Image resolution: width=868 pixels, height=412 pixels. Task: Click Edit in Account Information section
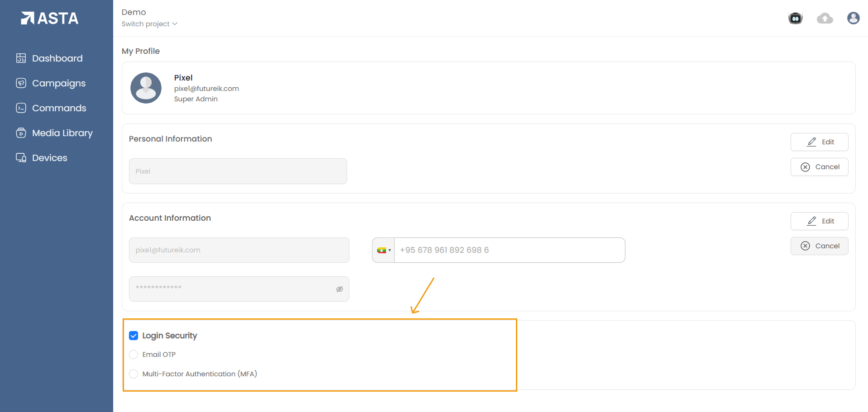[x=819, y=221]
